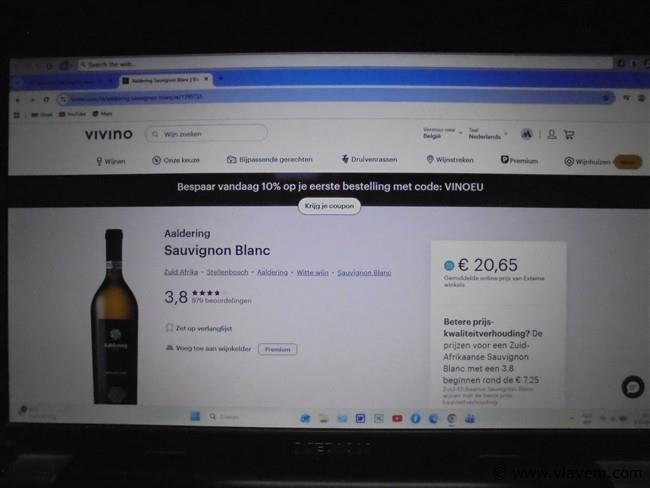
Task: Open the Premium menu item
Action: coord(519,160)
